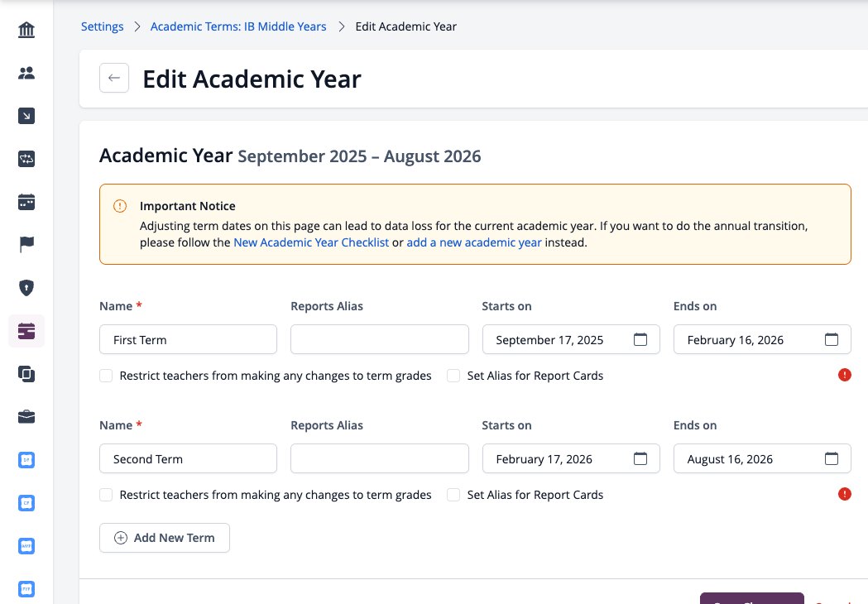This screenshot has width=868, height=604.
Task: Open the briefcase icon in sidebar
Action: pos(26,417)
